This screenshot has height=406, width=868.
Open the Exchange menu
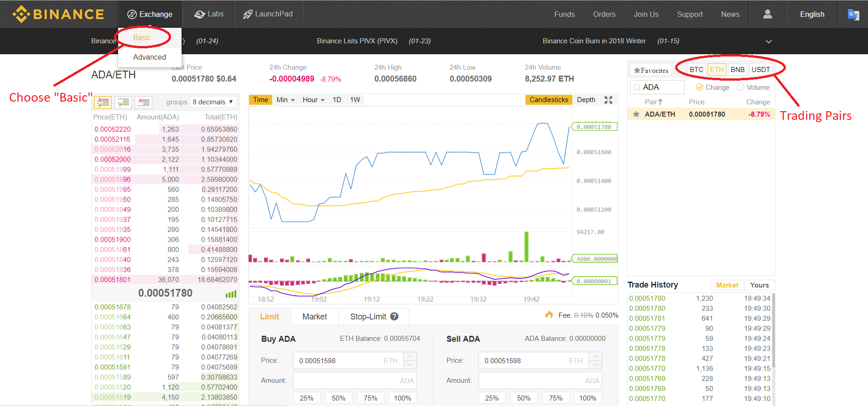tap(150, 14)
